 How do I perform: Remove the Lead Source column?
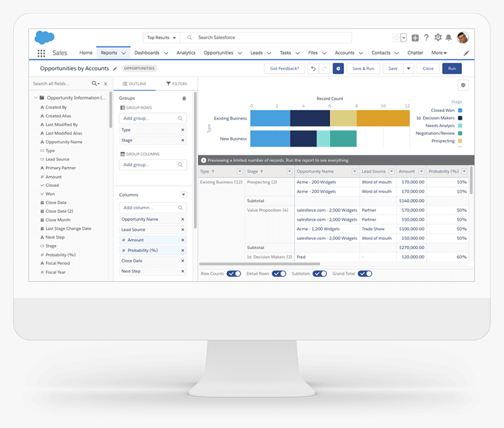click(x=183, y=230)
